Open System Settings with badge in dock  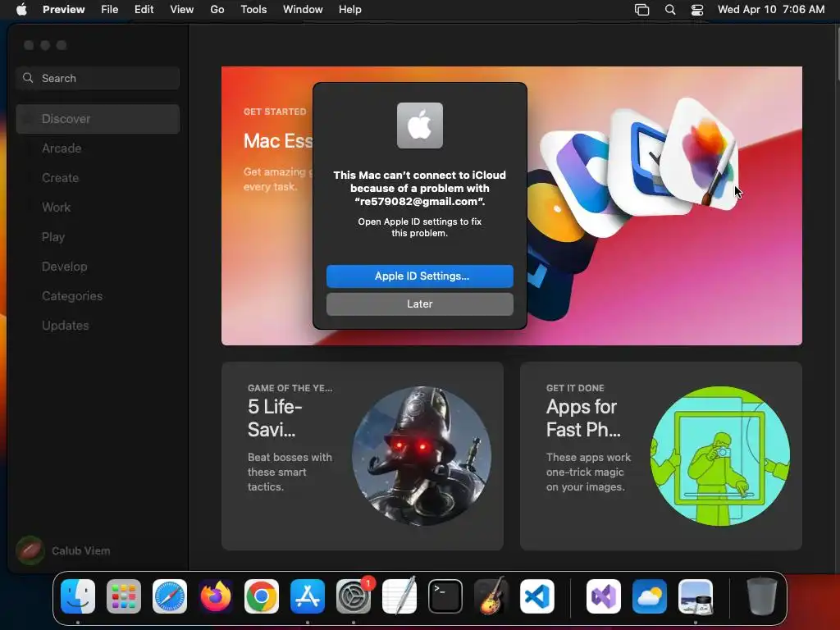(x=354, y=596)
